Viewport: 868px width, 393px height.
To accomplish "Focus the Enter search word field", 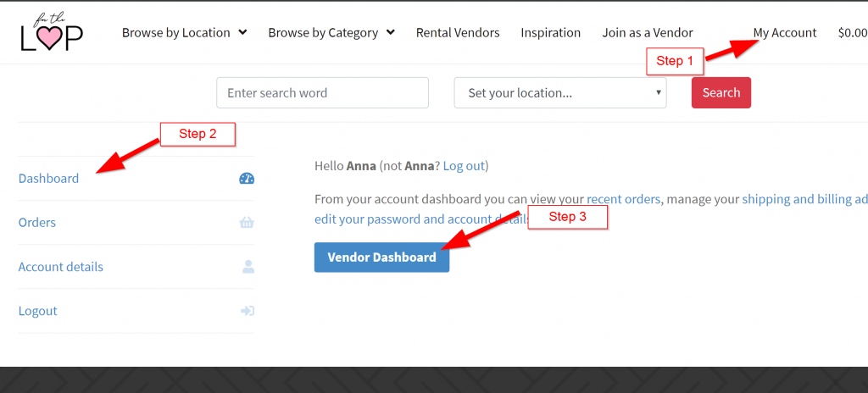I will 322,93.
